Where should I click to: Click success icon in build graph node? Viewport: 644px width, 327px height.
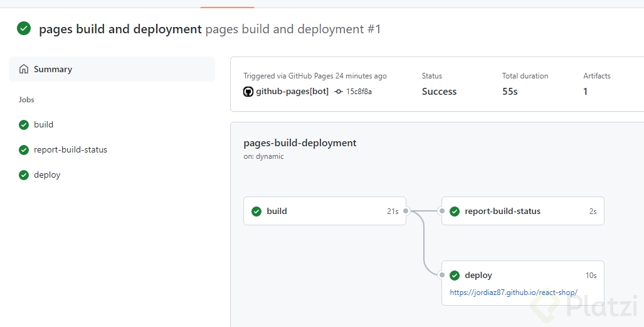click(256, 212)
